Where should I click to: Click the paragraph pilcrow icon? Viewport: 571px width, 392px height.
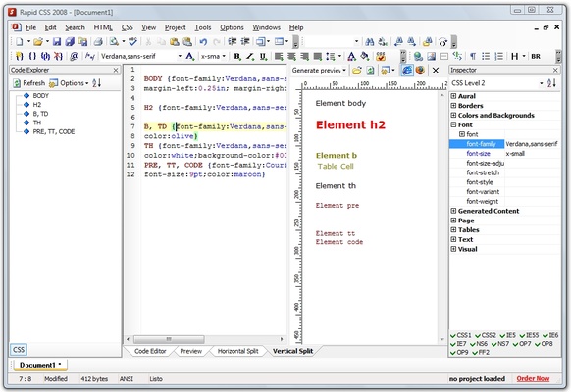pyautogui.click(x=473, y=56)
